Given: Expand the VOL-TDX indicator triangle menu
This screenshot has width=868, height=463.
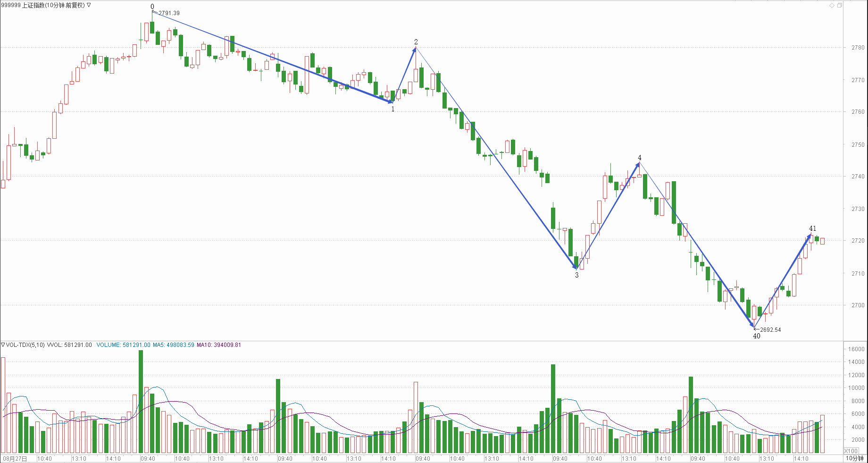Looking at the screenshot, I should pyautogui.click(x=3, y=345).
